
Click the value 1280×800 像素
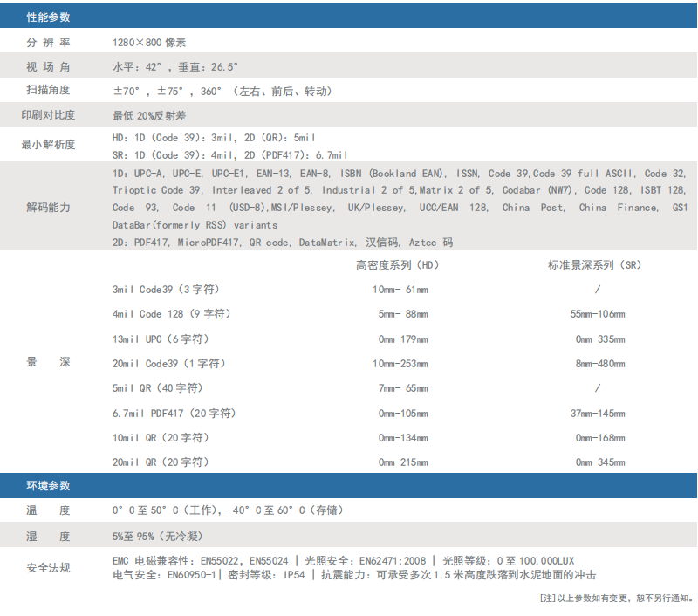(149, 42)
